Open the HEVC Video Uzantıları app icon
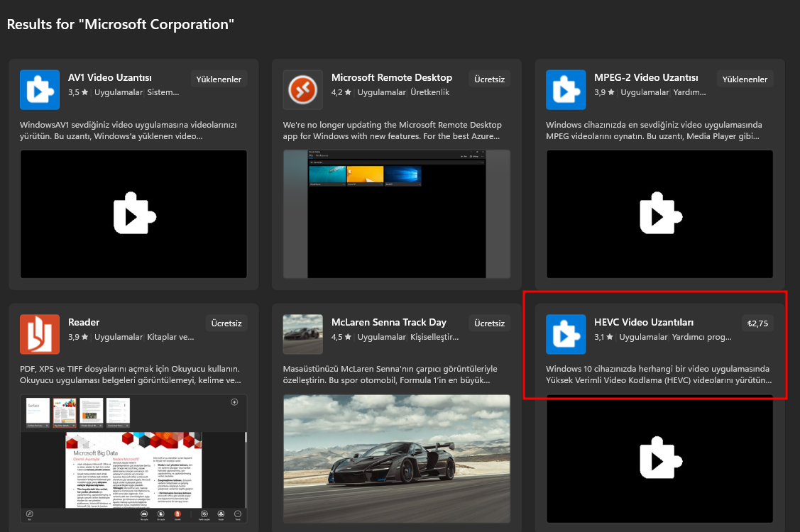The height and width of the screenshot is (532, 800). click(566, 334)
